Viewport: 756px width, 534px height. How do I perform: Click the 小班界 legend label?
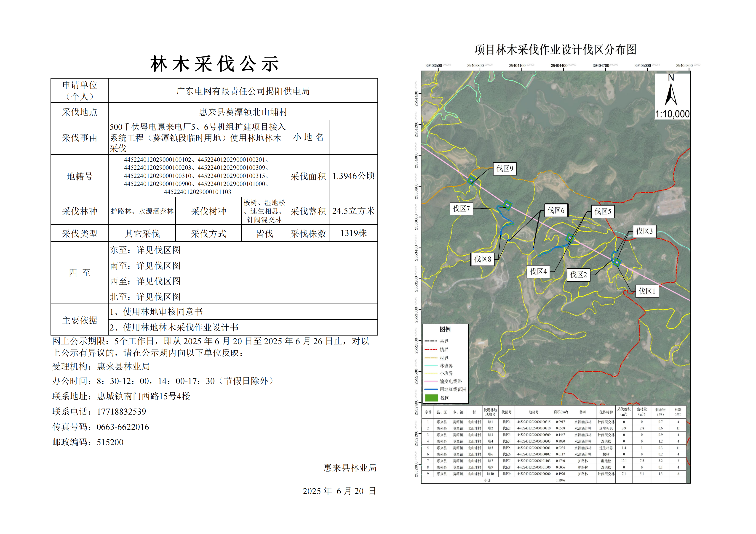pos(446,373)
